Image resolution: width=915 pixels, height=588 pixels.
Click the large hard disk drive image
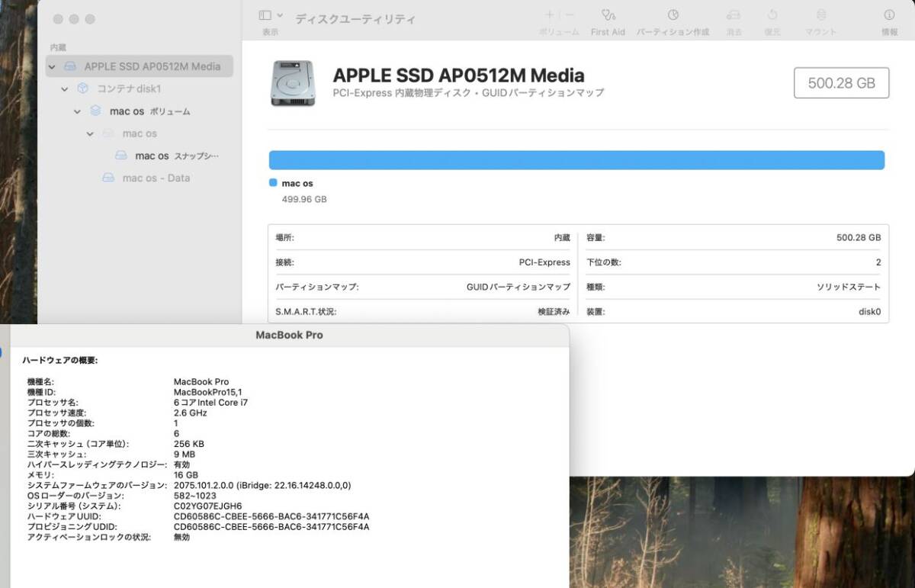(292, 83)
